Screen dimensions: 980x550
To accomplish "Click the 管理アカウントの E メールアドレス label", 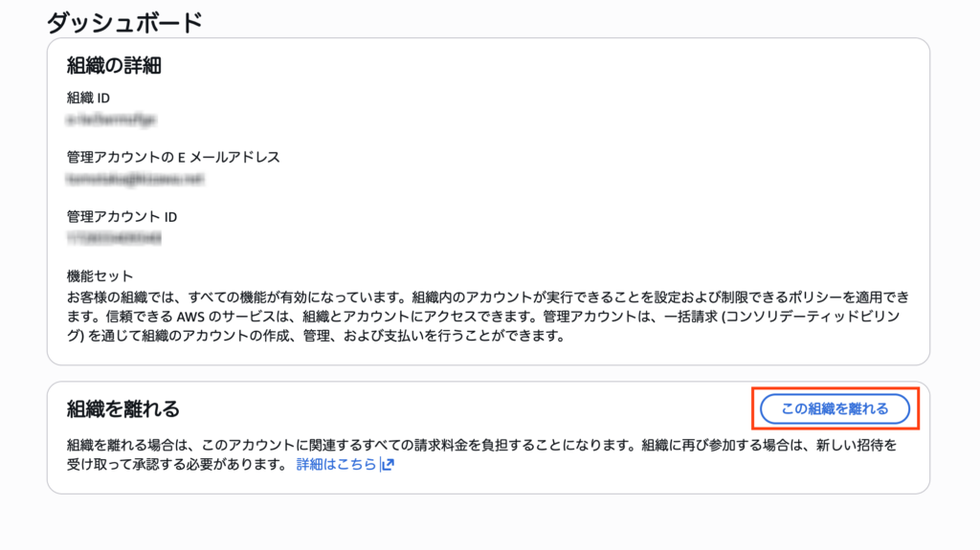I will coord(173,157).
